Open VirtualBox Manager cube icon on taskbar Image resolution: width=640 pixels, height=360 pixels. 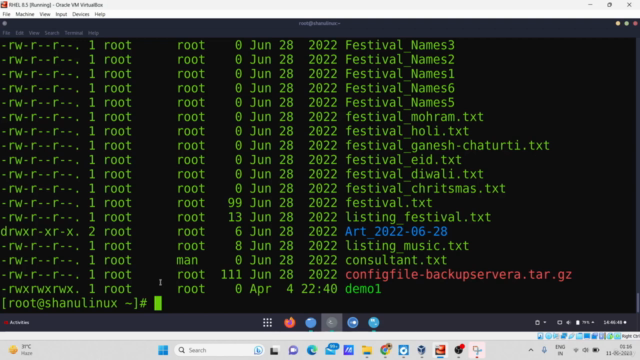[x=421, y=350]
